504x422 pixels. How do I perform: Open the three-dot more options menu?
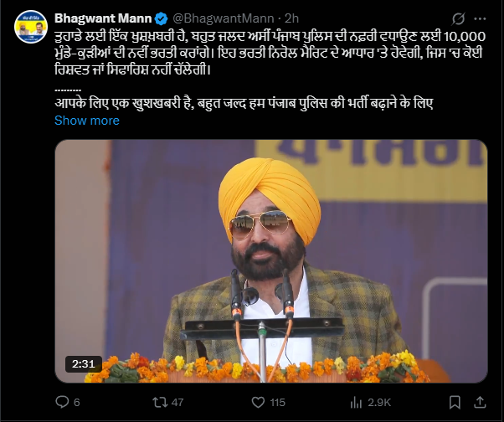click(x=480, y=18)
